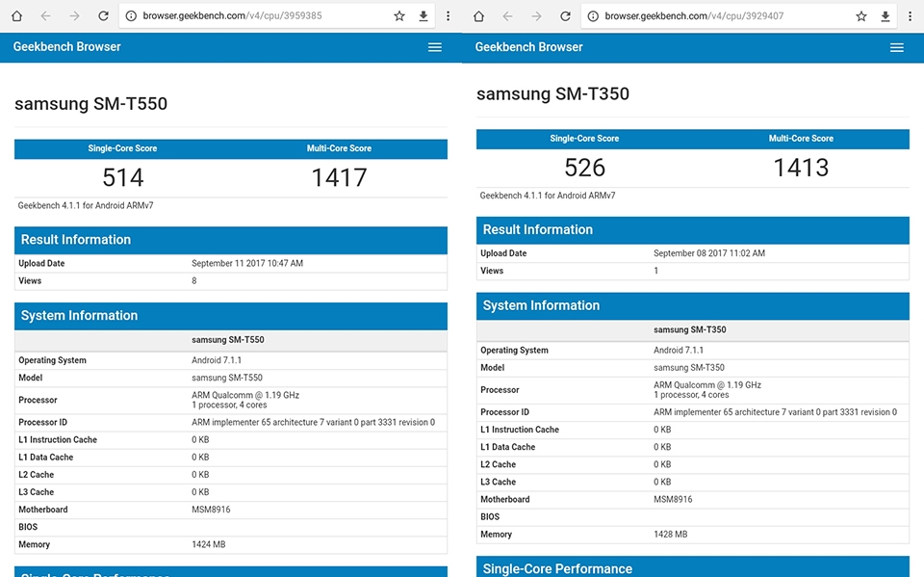Click Model value samsung SM-T350
Image resolution: width=924 pixels, height=577 pixels.
689,368
